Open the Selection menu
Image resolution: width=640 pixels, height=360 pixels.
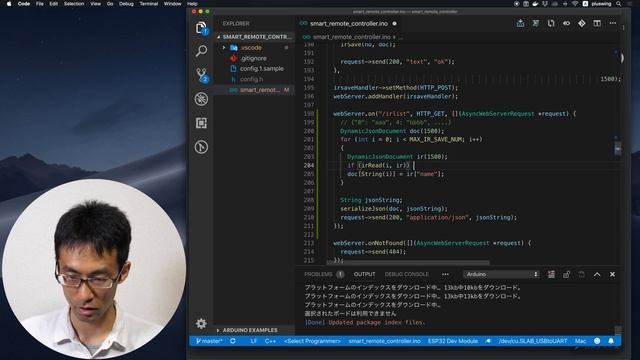(74, 4)
